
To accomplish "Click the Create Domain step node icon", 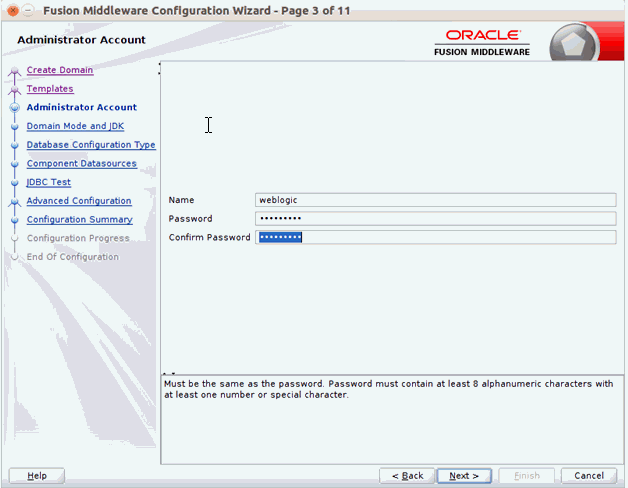I will tap(15, 71).
